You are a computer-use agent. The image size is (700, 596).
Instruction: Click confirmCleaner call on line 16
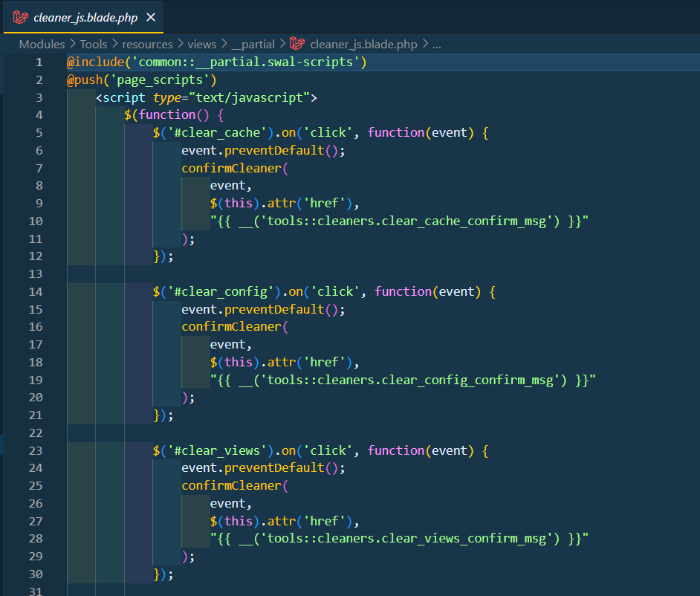231,327
